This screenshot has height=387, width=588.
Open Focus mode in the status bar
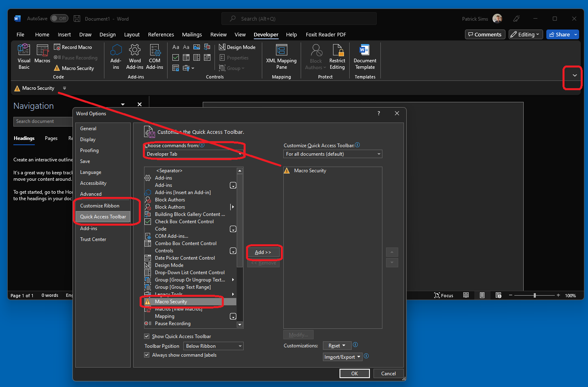[444, 296]
